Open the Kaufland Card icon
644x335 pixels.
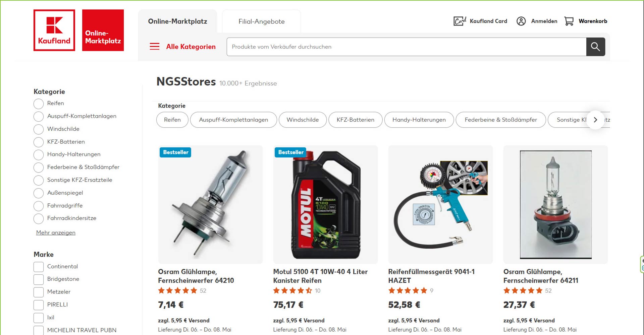pos(460,21)
